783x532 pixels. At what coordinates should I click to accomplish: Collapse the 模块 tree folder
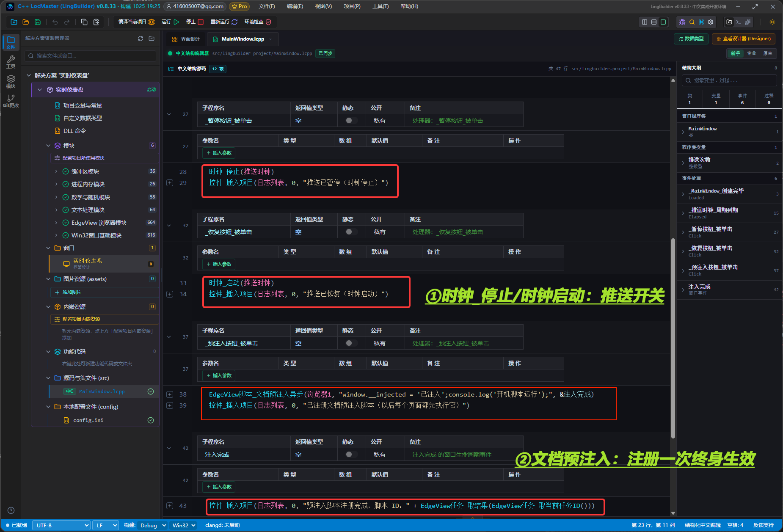pyautogui.click(x=48, y=146)
